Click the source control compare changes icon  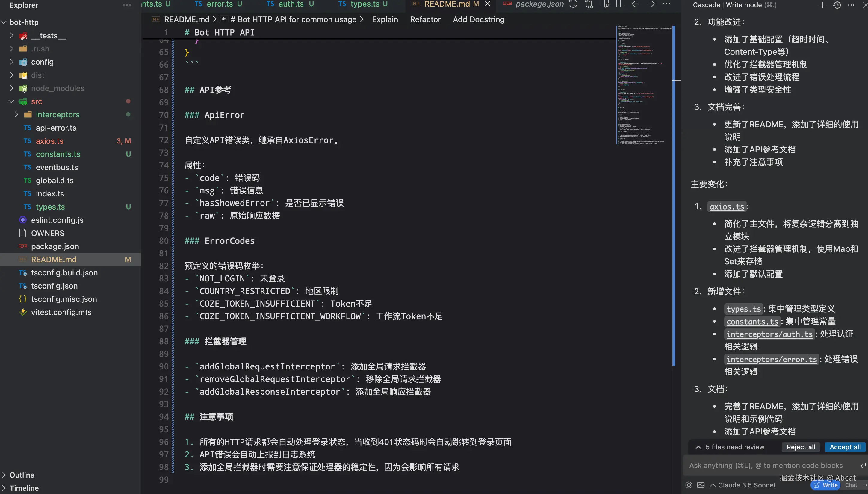tap(589, 4)
